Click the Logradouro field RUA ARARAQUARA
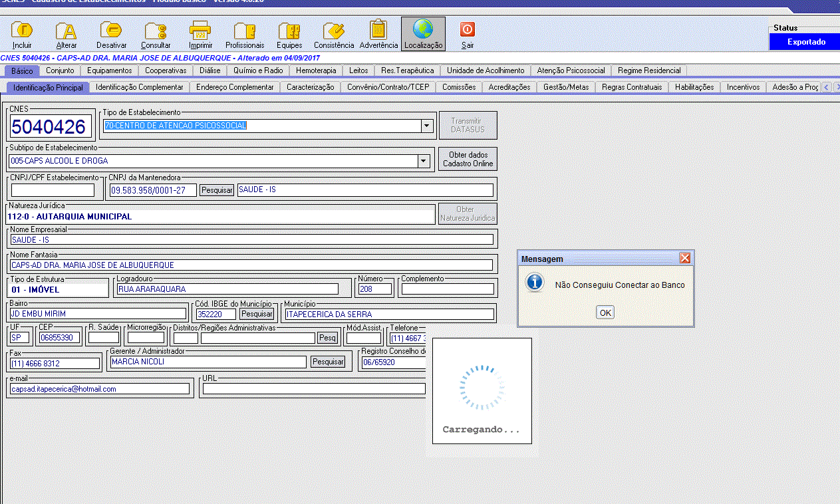 pos(227,289)
